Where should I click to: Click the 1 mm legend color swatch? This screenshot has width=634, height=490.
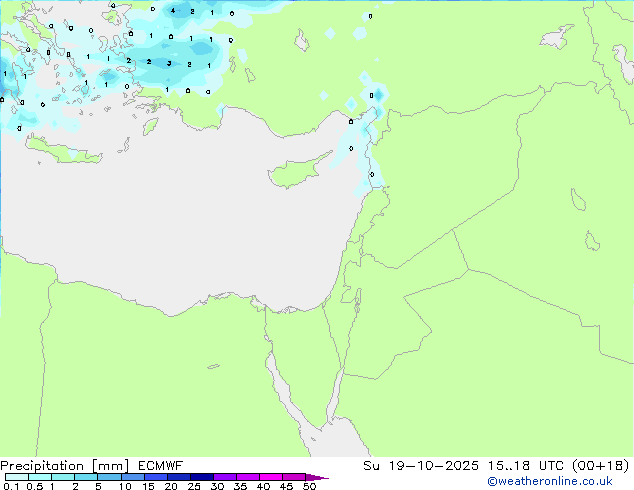point(63,477)
